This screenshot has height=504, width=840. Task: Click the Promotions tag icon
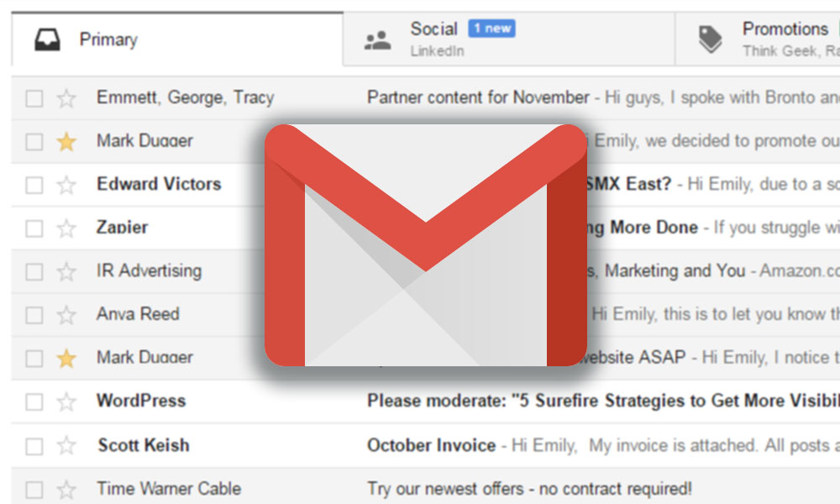pyautogui.click(x=711, y=39)
